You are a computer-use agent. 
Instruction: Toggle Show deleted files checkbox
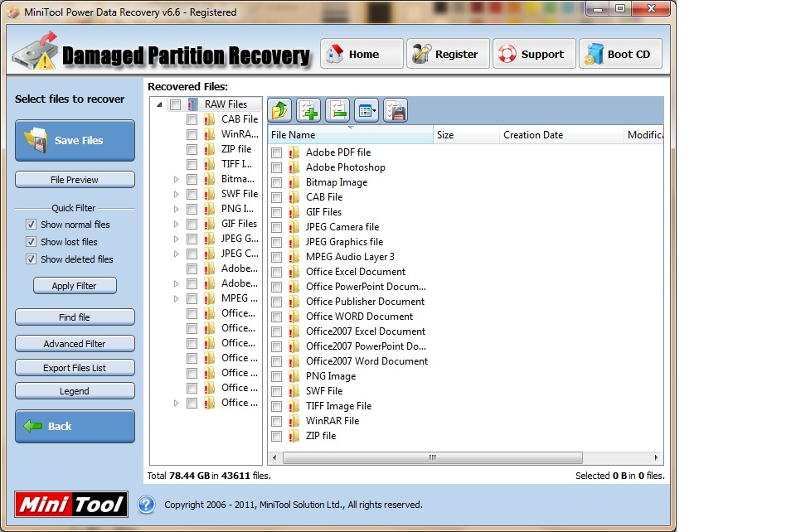pyautogui.click(x=31, y=259)
